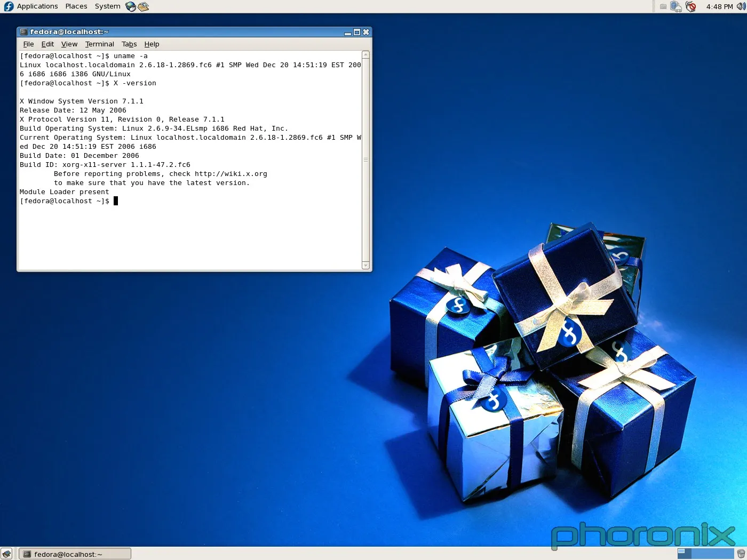
Task: Open the Help menu of the terminal
Action: (x=152, y=44)
